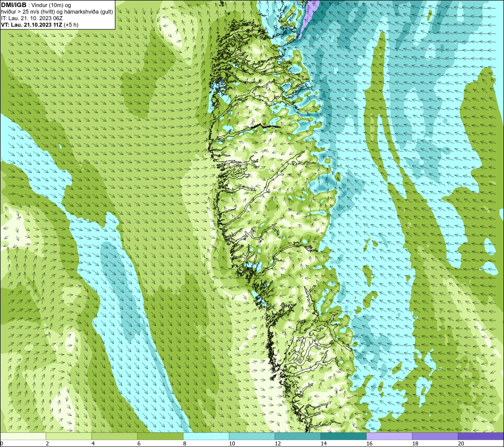The image size is (504, 447).
Task: Click the 2–4 m/s light green swatch
Action: point(69,436)
